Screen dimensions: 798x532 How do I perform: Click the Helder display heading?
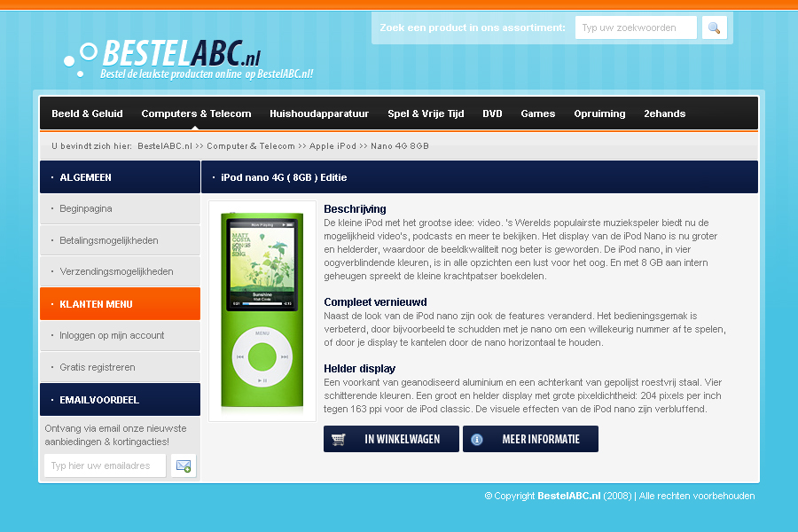(359, 369)
